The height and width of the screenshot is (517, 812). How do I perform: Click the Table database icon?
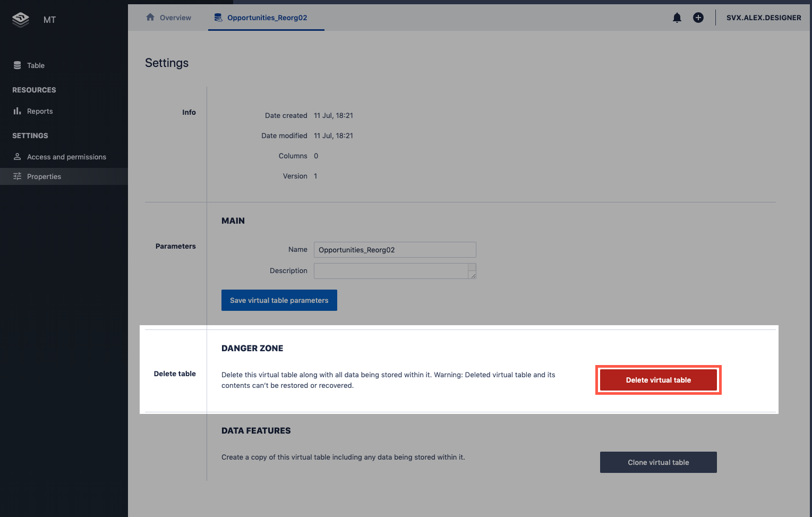18,65
